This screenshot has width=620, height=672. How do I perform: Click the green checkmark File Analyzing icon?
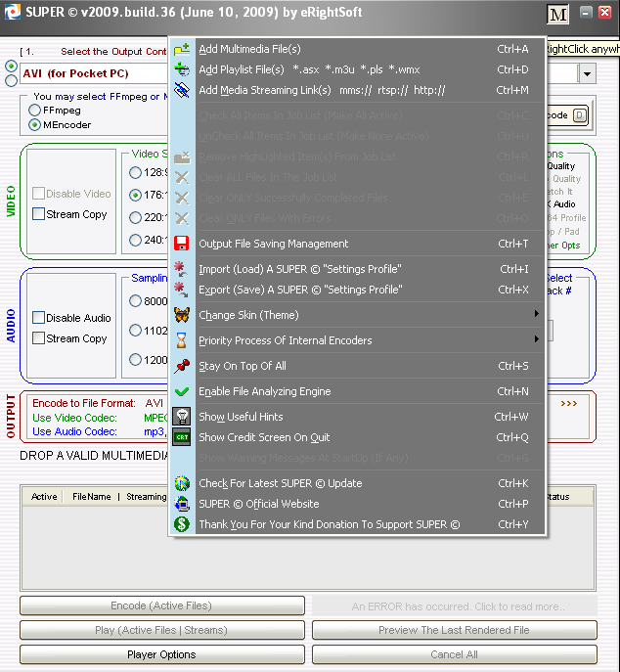coord(182,391)
